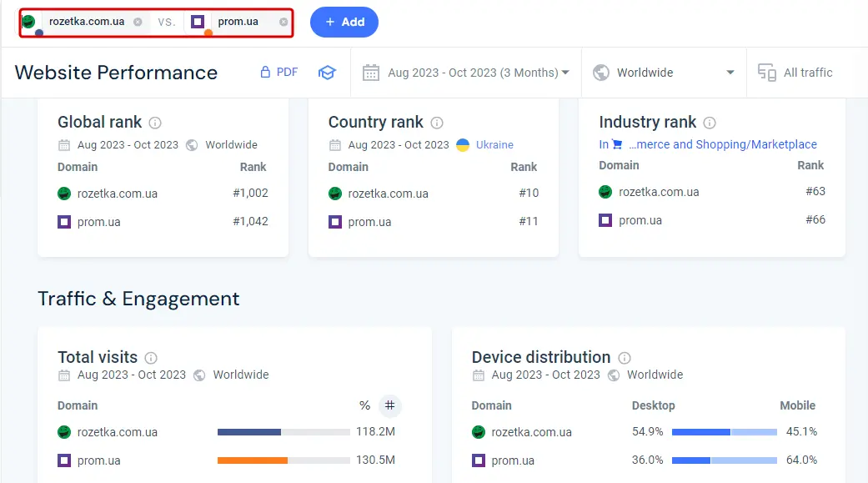868x483 pixels.
Task: Click rozetka.com.ua in Global rank card
Action: coord(118,194)
